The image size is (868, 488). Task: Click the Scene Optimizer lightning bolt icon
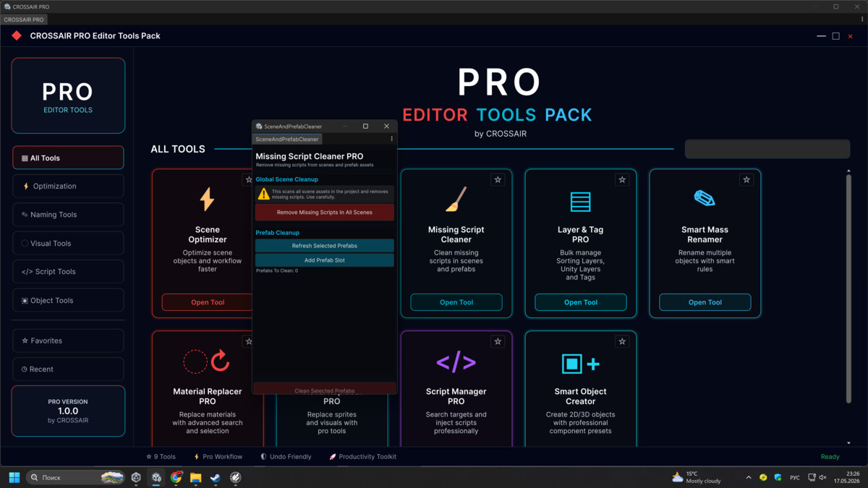[x=208, y=199]
